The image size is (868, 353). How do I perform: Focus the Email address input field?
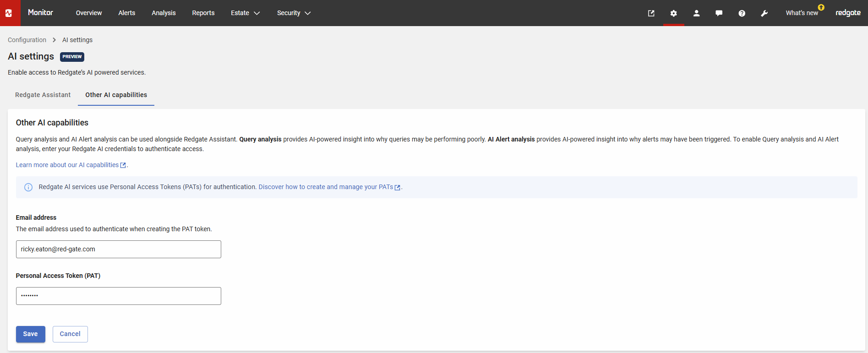coord(119,250)
